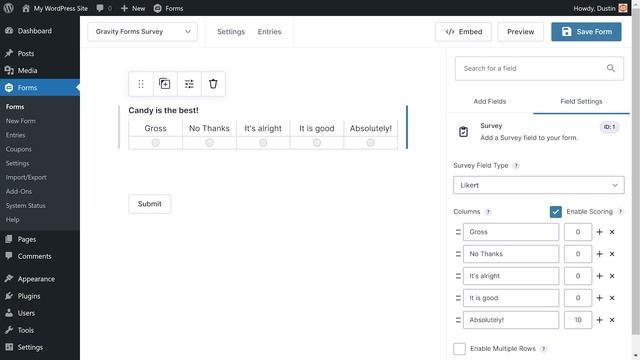Open System Status submenu link
The height and width of the screenshot is (360, 640).
[x=26, y=205]
